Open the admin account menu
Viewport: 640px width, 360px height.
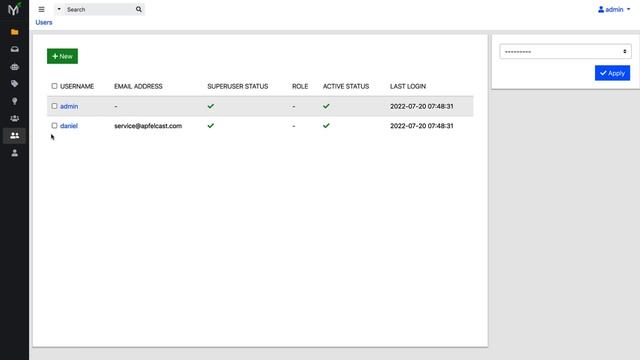click(614, 9)
